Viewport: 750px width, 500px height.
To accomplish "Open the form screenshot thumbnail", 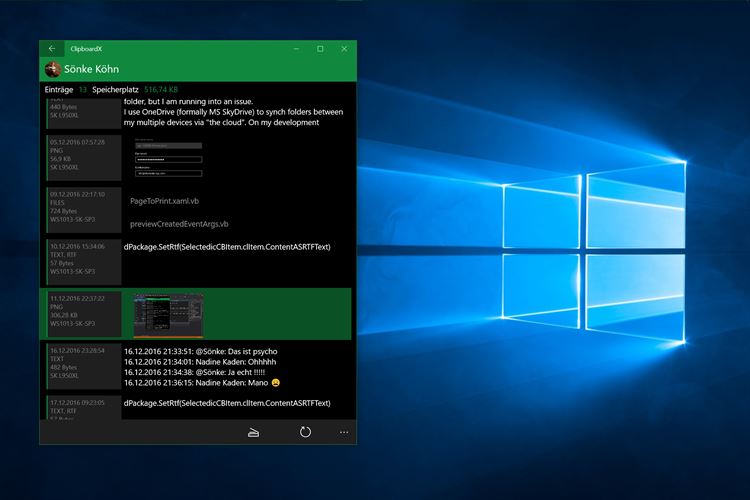I will (168, 157).
